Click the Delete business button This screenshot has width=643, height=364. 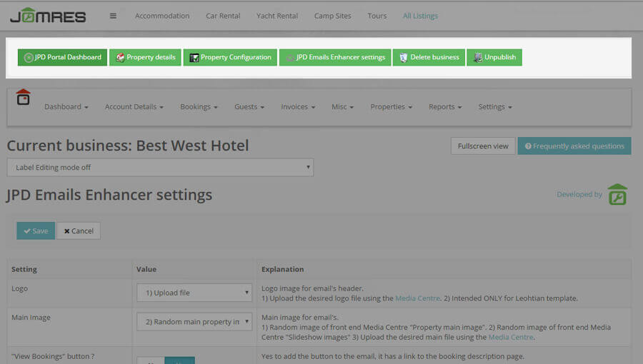[429, 57]
